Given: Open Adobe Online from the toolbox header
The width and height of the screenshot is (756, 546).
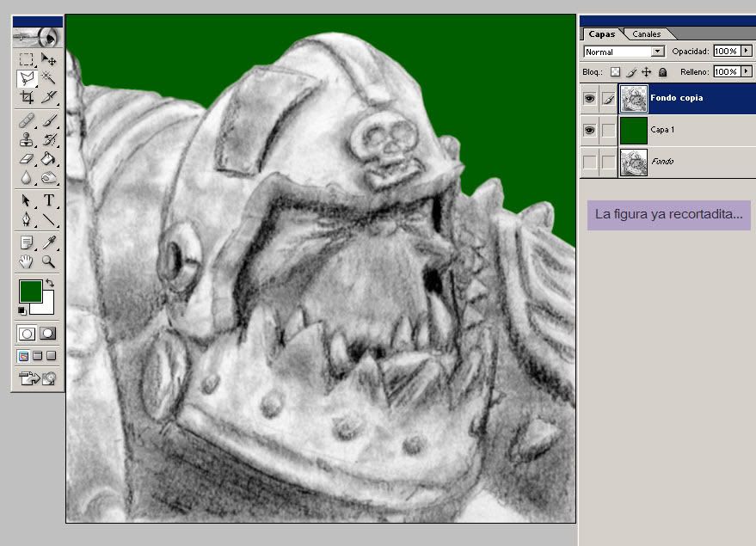Looking at the screenshot, I should (38, 37).
